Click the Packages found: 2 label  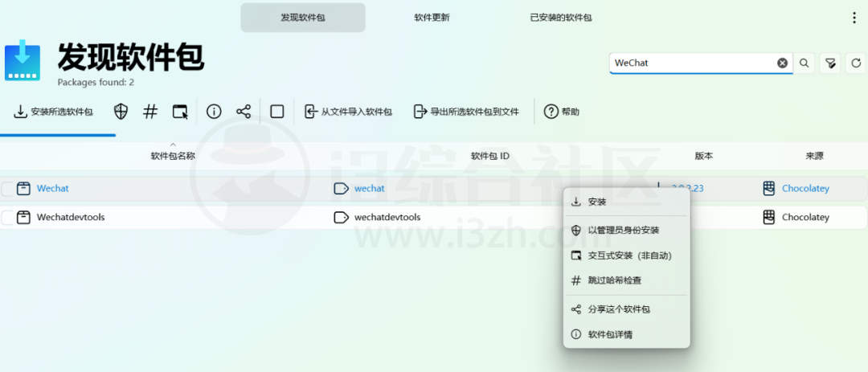[x=96, y=83]
